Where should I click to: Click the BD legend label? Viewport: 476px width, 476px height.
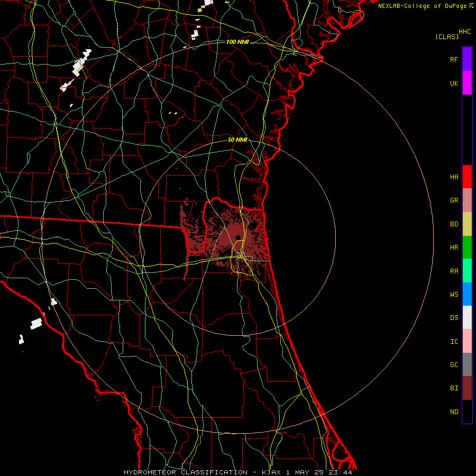(454, 224)
